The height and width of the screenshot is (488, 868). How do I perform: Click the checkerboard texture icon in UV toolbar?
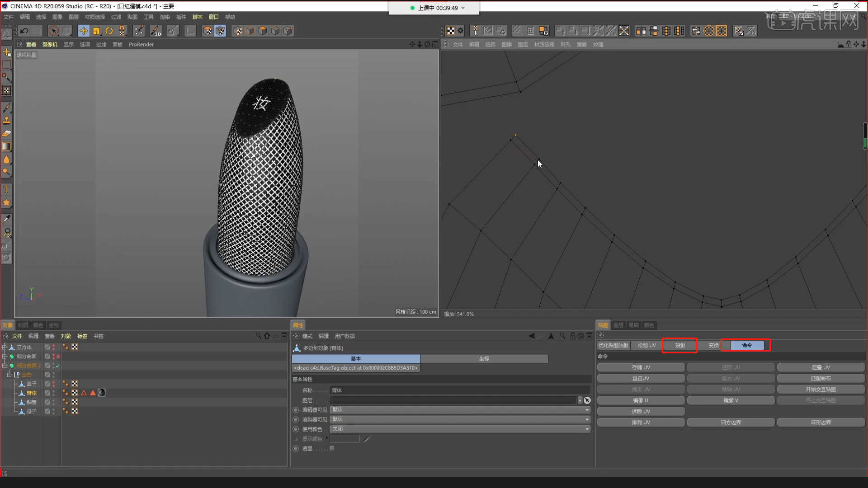click(451, 31)
